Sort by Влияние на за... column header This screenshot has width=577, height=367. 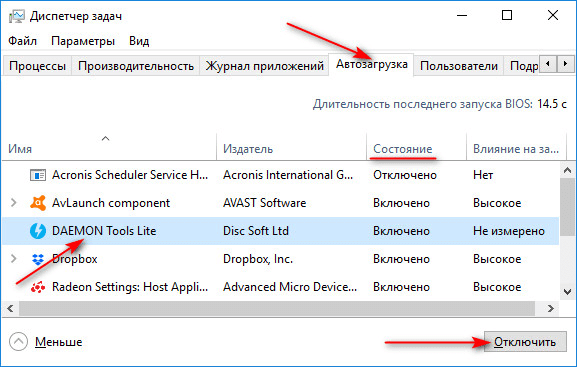point(516,147)
